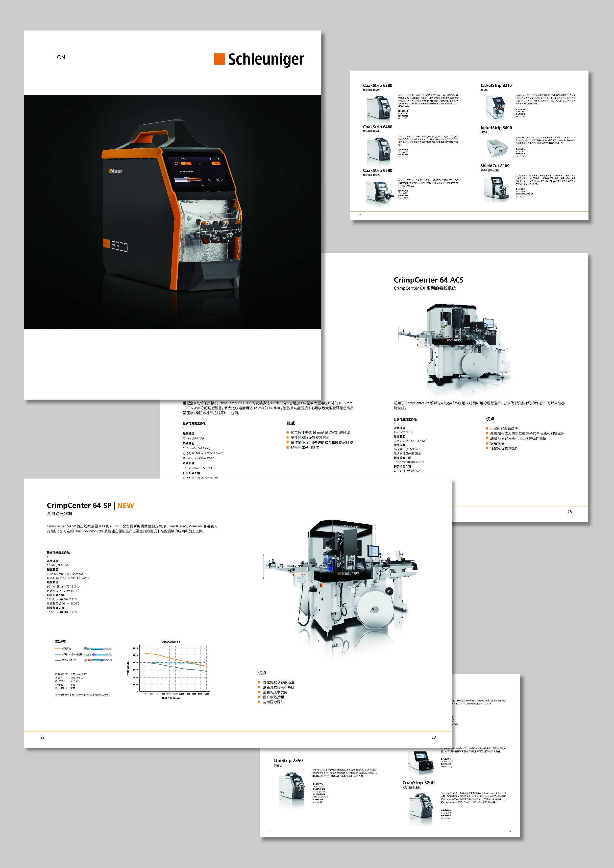Image resolution: width=614 pixels, height=868 pixels.
Task: Click the orange "NEW" label
Action: (125, 506)
